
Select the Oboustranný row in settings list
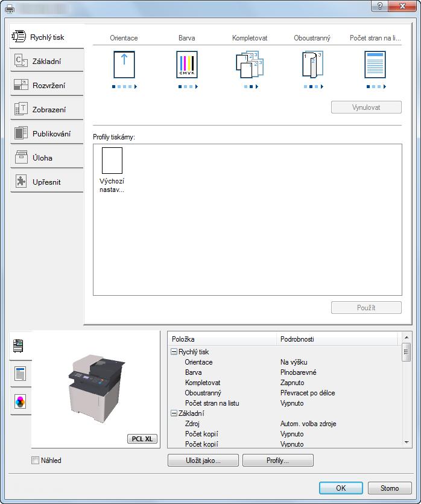(285, 393)
